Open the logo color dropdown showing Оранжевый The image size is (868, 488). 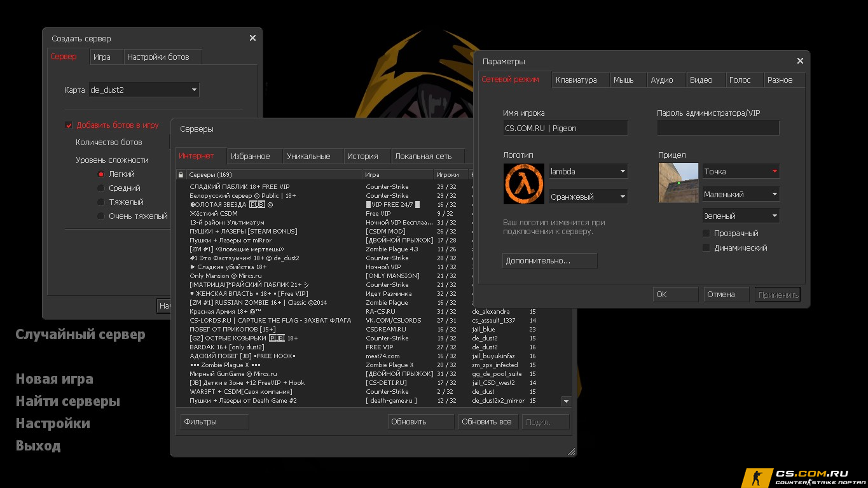click(x=588, y=197)
